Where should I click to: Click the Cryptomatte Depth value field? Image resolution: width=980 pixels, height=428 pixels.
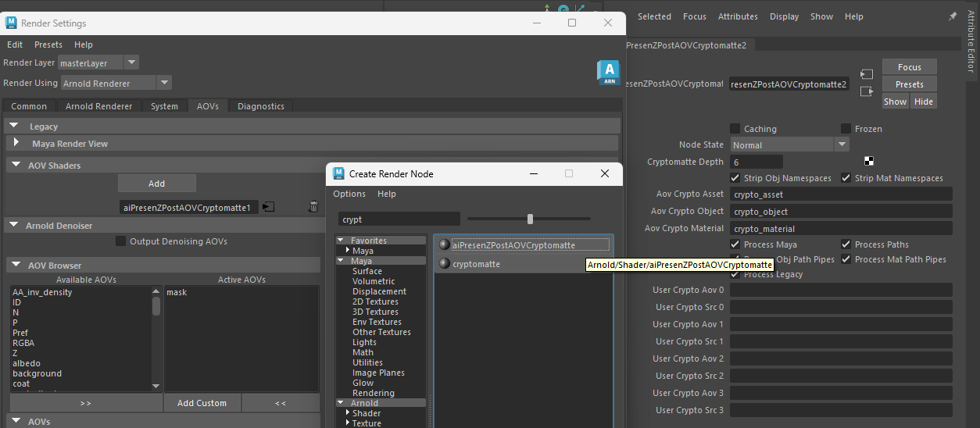(x=756, y=162)
